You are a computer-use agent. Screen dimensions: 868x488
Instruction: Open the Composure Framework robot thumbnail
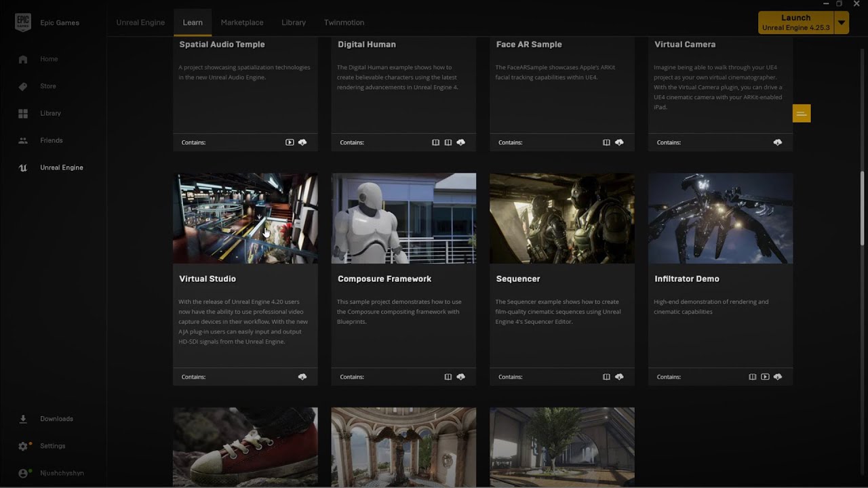point(403,218)
